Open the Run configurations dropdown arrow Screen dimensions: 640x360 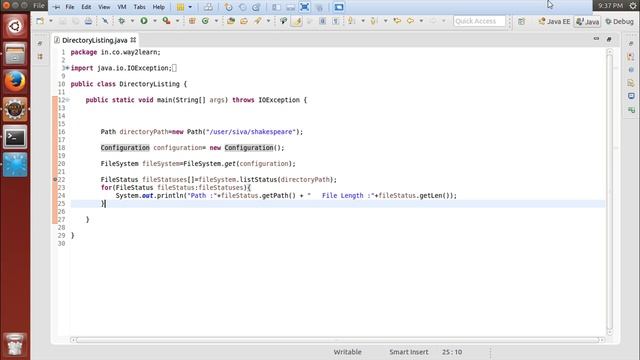[155, 21]
